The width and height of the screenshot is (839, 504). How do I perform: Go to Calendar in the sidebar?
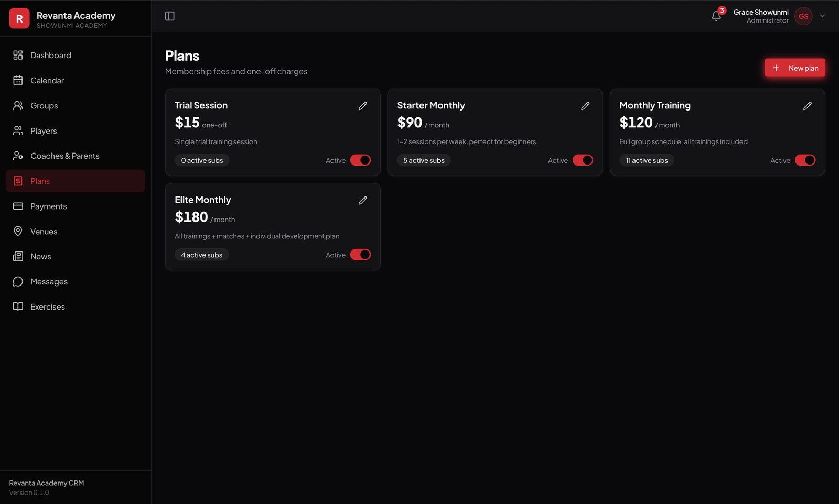click(x=76, y=80)
